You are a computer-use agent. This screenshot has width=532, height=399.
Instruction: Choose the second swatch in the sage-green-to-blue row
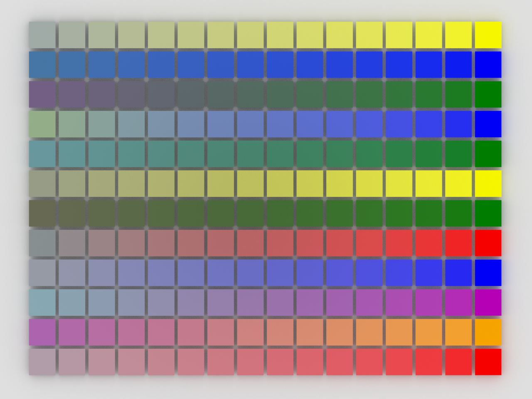tap(72, 124)
